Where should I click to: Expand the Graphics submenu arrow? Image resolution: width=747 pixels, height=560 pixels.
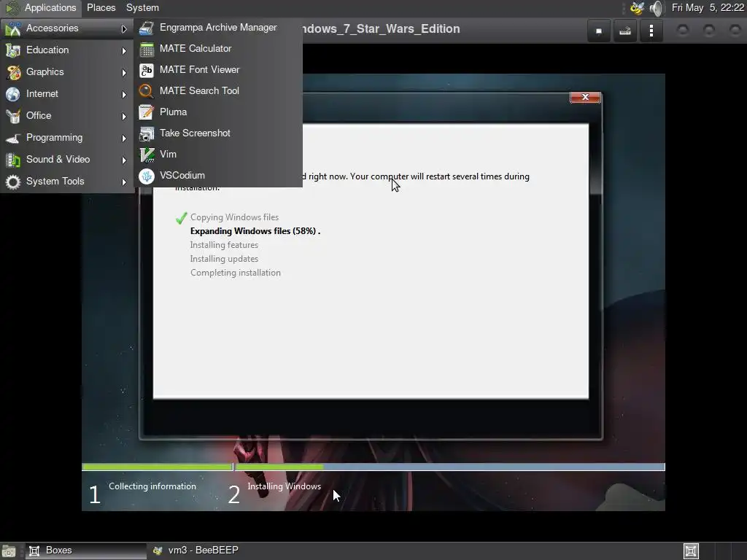click(124, 72)
